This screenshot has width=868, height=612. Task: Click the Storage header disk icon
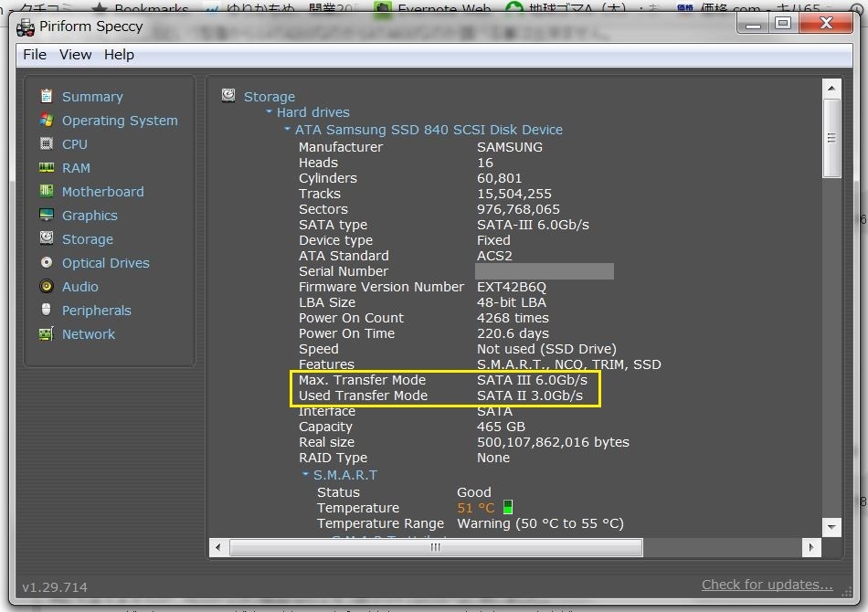point(228,95)
